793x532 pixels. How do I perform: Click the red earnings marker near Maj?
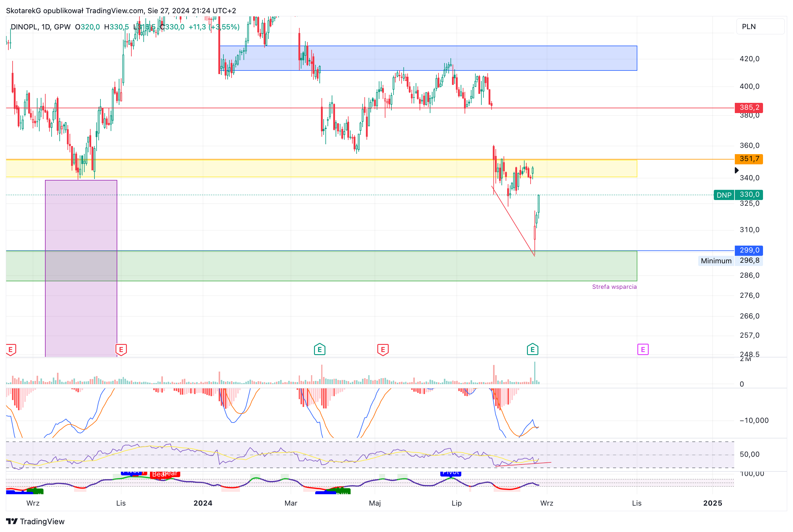(x=383, y=349)
